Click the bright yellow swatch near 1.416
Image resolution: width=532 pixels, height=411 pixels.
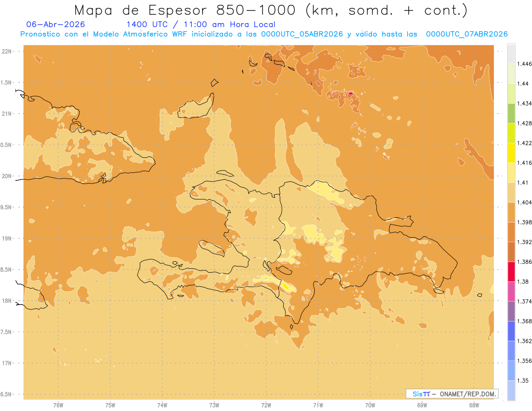511,153
